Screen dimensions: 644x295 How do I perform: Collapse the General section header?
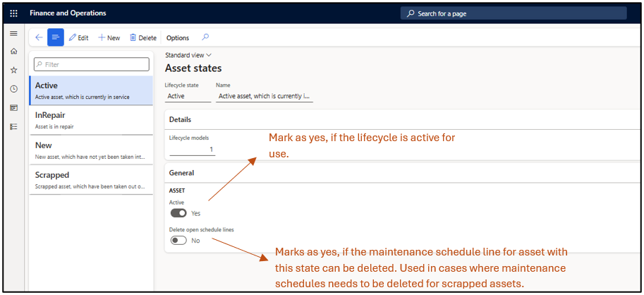(403, 173)
